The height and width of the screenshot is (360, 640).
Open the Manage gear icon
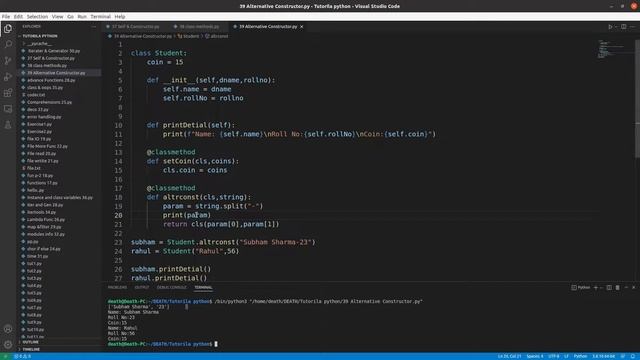(8, 344)
